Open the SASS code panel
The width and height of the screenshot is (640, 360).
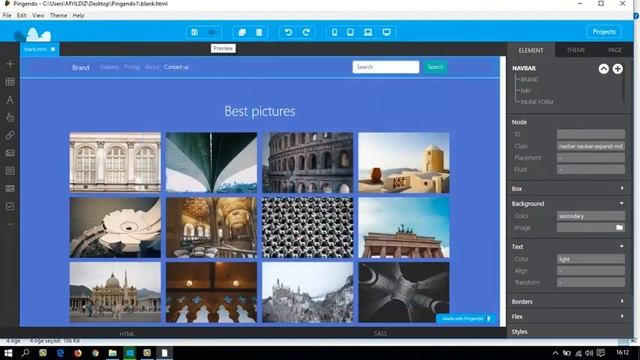pyautogui.click(x=380, y=334)
